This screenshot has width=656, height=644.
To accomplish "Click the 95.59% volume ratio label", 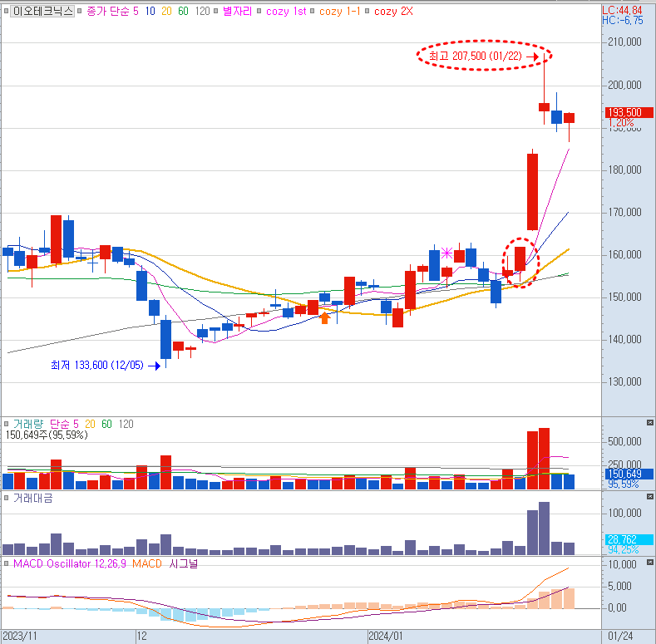I will tap(624, 484).
